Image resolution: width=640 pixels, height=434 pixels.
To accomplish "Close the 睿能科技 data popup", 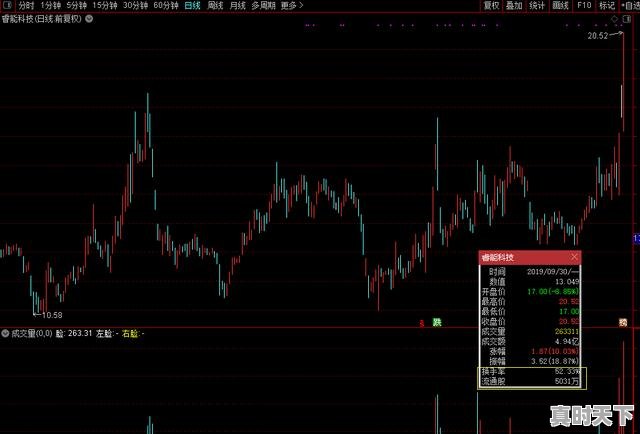I will [x=574, y=257].
